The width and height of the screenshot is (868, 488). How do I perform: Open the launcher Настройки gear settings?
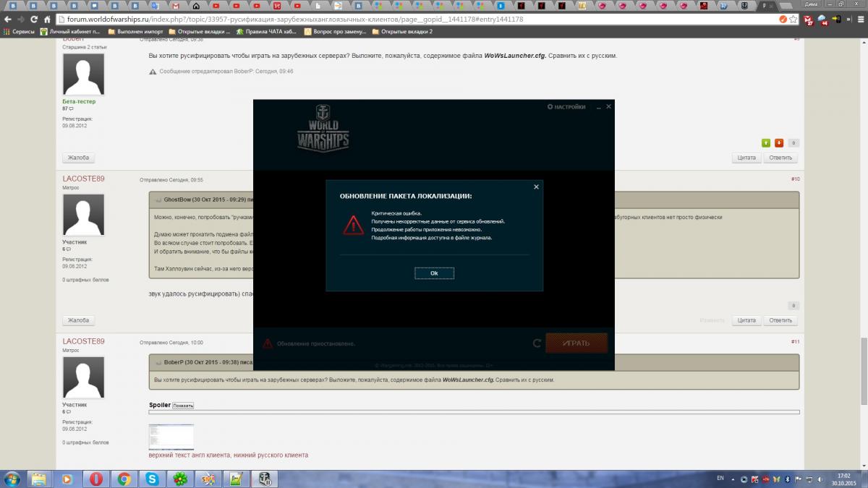[x=566, y=107]
